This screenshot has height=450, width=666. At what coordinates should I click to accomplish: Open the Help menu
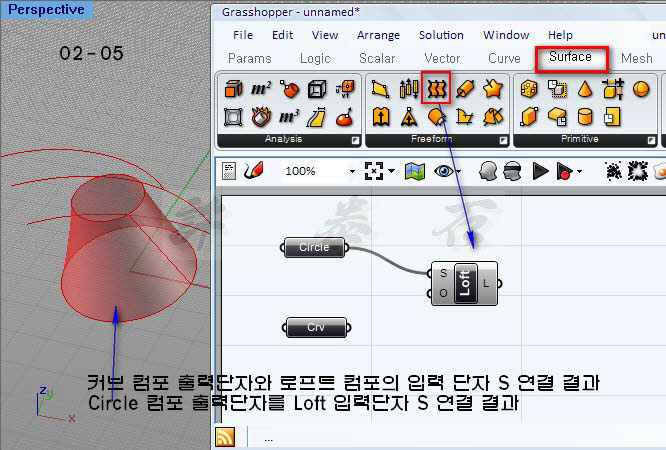(x=560, y=35)
